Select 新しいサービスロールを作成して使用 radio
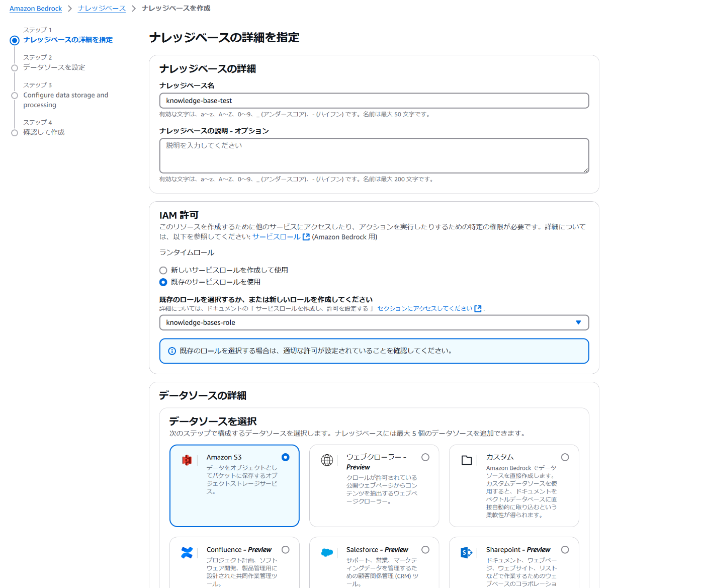 coord(163,271)
